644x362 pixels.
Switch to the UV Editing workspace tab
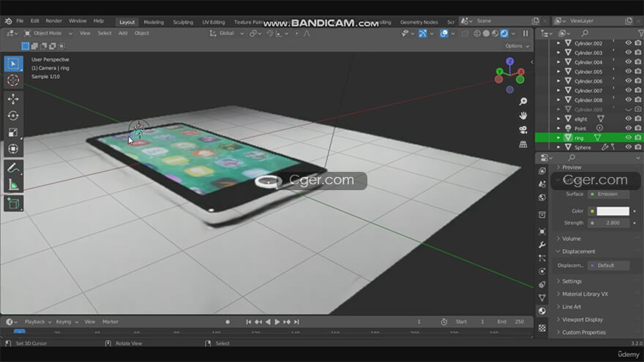tap(214, 22)
